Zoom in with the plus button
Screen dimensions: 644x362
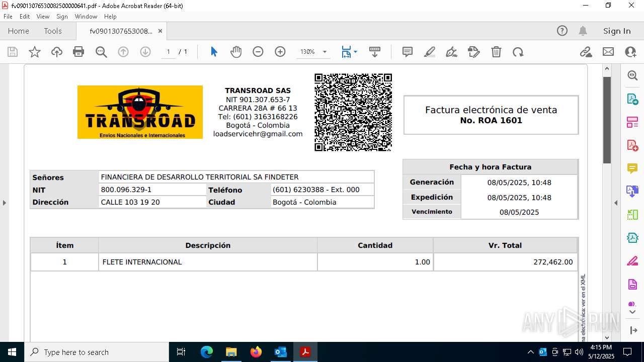(x=280, y=52)
